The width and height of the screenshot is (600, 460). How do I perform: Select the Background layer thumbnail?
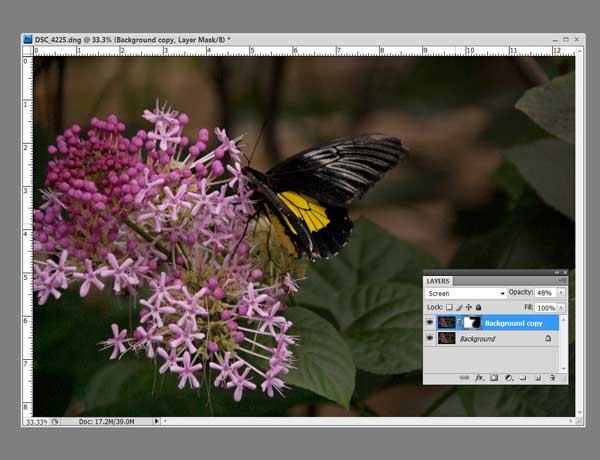click(x=446, y=338)
